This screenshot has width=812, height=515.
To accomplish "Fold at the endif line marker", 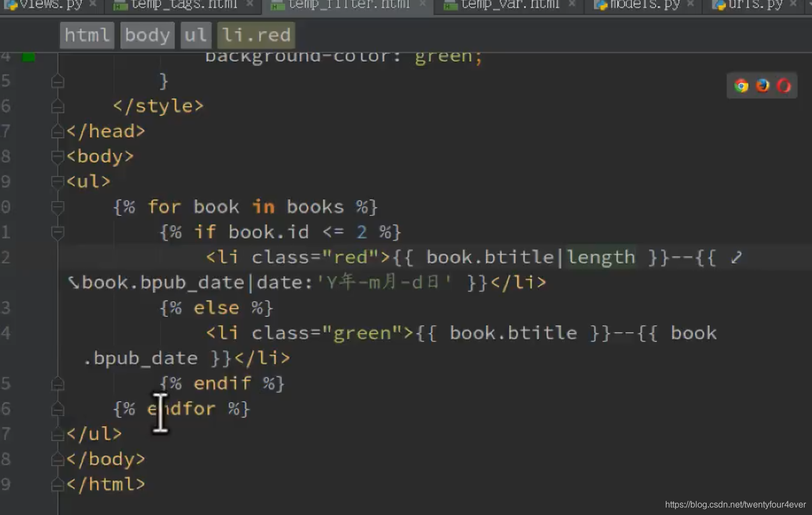I will pos(57,384).
